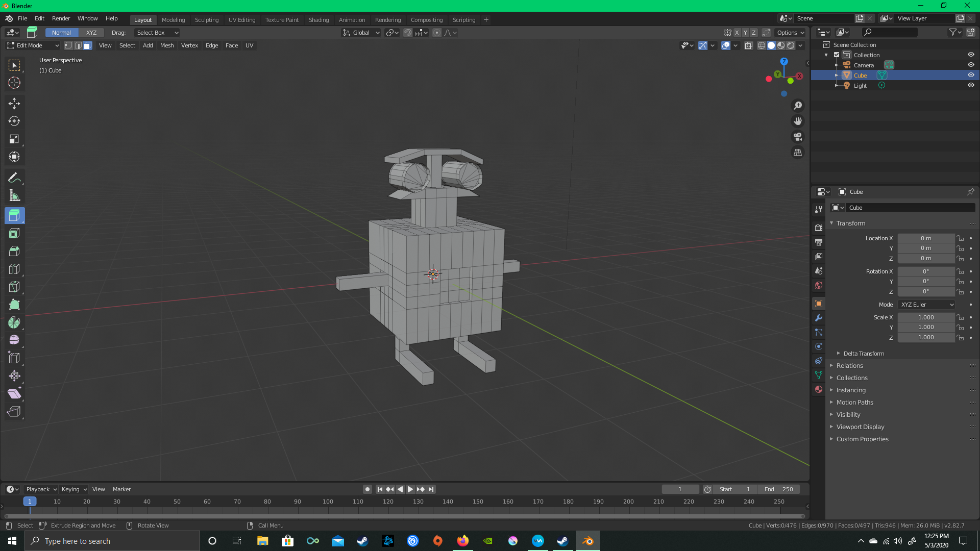Click the XYZ orientation button
The image size is (980, 551).
(x=91, y=33)
